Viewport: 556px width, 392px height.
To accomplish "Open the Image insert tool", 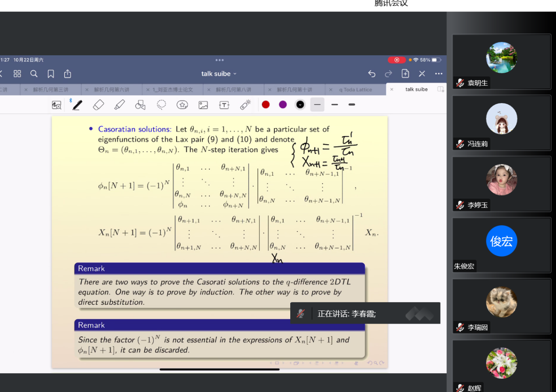I will pos(203,105).
